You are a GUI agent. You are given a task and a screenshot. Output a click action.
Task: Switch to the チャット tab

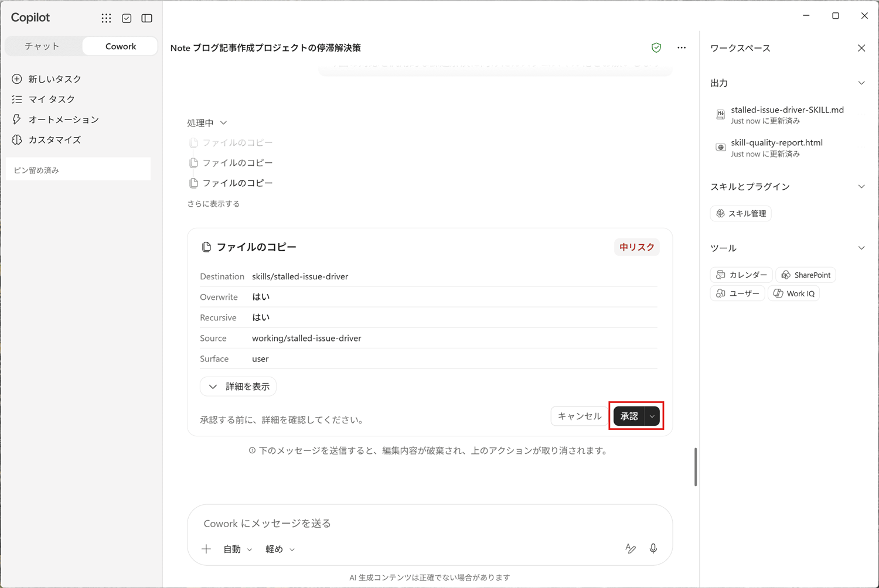(x=42, y=46)
